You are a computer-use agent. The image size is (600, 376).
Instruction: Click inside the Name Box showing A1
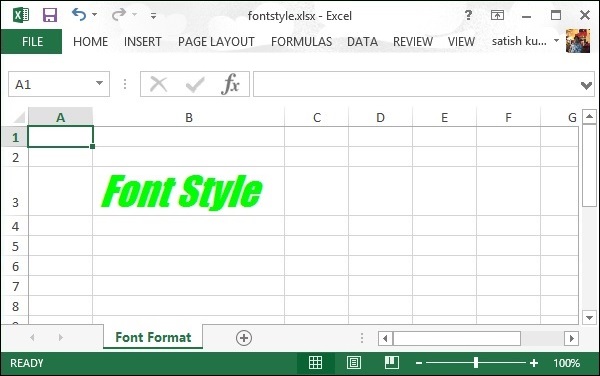[x=50, y=84]
